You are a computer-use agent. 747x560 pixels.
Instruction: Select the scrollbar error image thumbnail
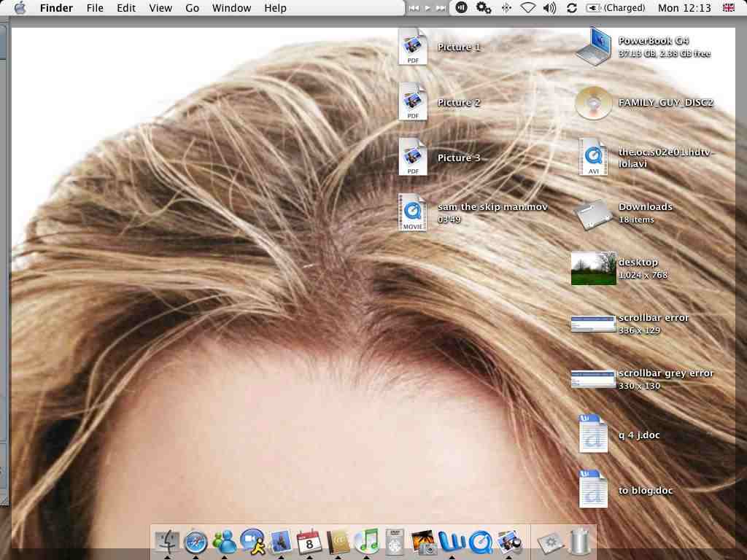593,324
